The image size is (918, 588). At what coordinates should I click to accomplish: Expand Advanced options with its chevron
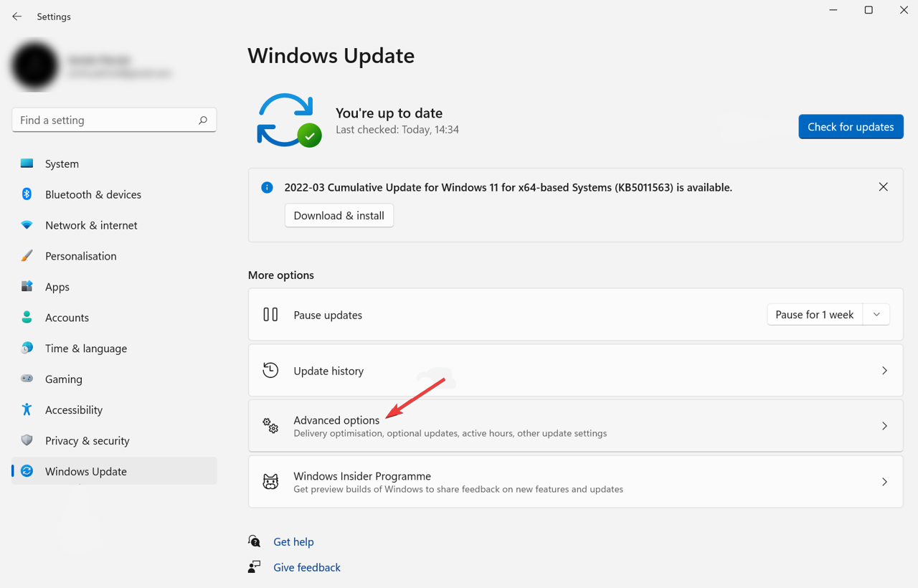(x=884, y=425)
